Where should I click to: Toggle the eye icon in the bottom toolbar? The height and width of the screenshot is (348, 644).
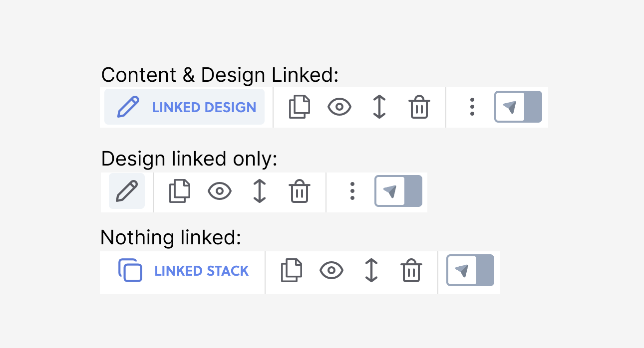coord(331,271)
